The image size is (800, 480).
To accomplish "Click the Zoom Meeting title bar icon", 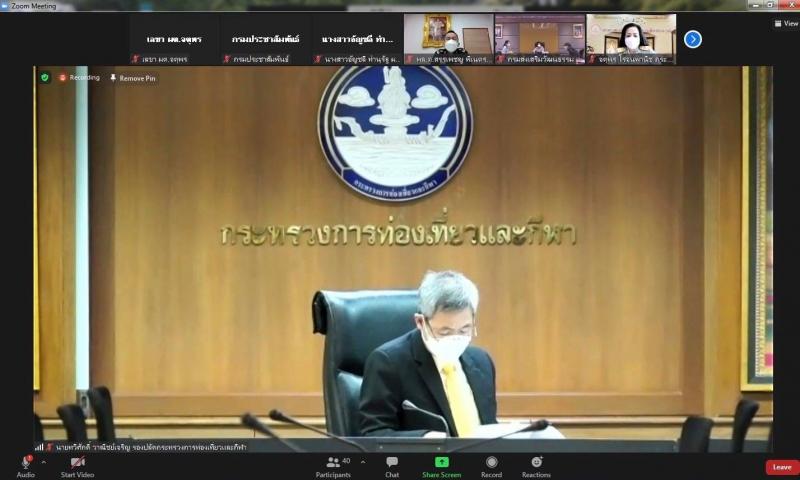I will pos(5,6).
